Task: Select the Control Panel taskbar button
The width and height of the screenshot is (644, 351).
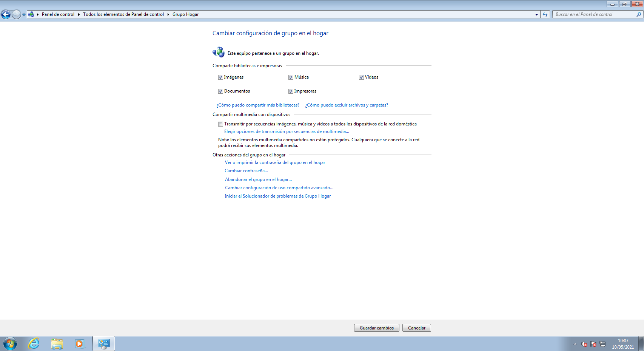Action: 104,344
